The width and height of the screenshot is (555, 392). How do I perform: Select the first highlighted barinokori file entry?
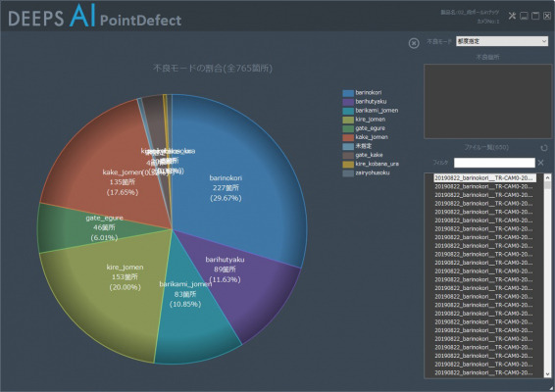pos(484,177)
